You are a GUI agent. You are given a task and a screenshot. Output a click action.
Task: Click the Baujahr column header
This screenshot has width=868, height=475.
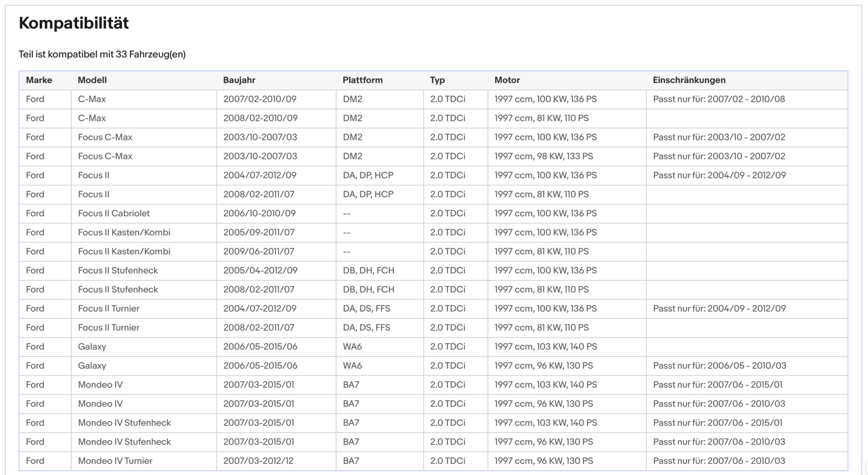click(x=239, y=80)
